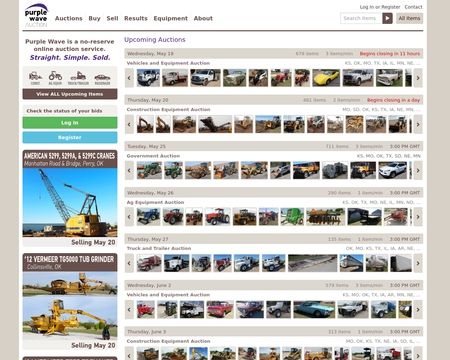The height and width of the screenshot is (360, 450).
Task: Select the truck/trailer category icon
Action: (x=78, y=78)
